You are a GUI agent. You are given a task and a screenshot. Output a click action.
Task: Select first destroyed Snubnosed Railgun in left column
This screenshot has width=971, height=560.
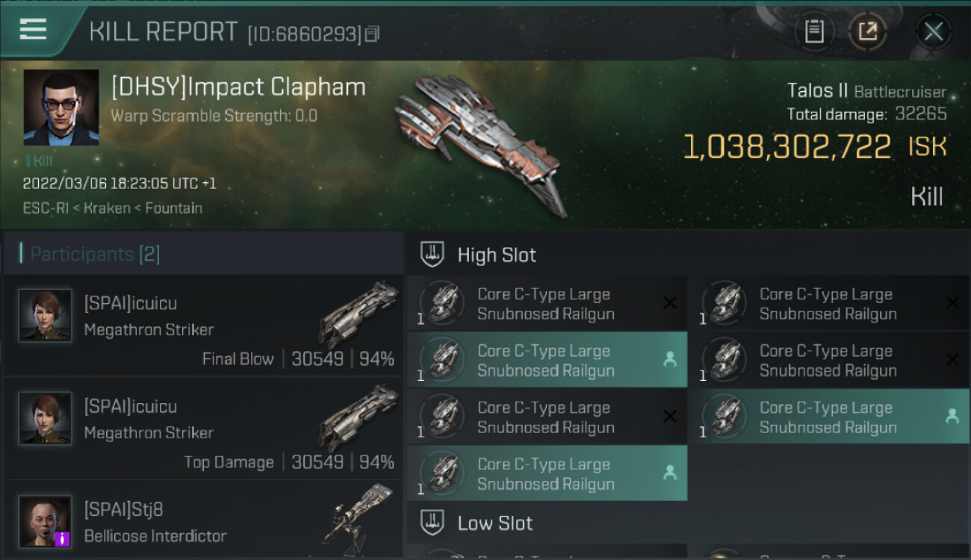547,304
